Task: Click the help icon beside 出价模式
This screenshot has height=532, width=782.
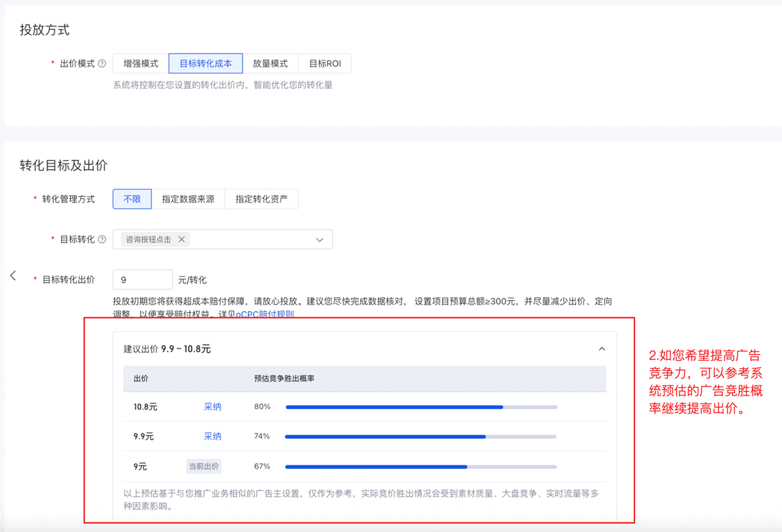Action: (x=102, y=64)
